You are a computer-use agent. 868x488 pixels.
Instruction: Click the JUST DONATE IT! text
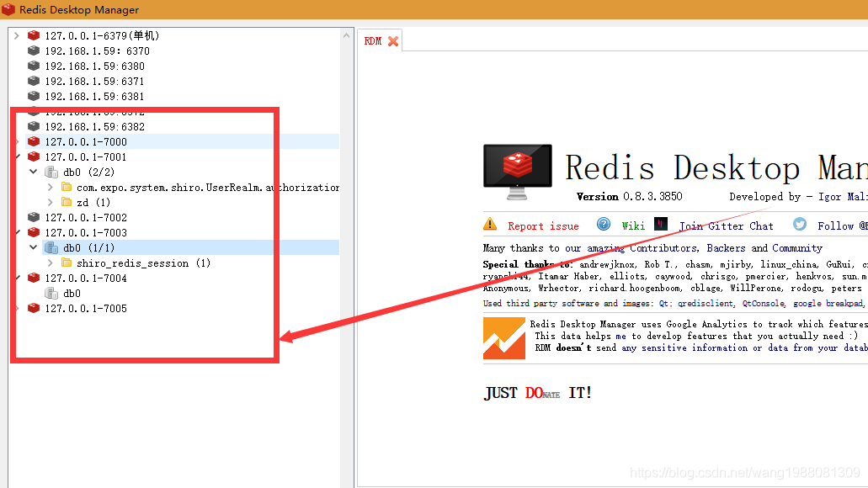click(537, 393)
